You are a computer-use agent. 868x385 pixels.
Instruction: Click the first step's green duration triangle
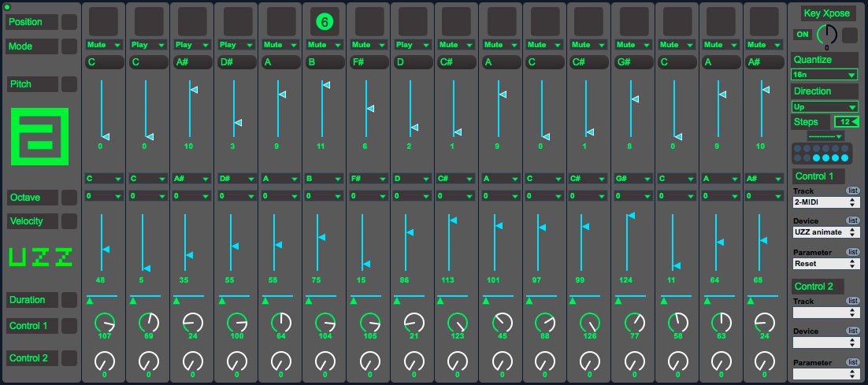click(x=90, y=301)
